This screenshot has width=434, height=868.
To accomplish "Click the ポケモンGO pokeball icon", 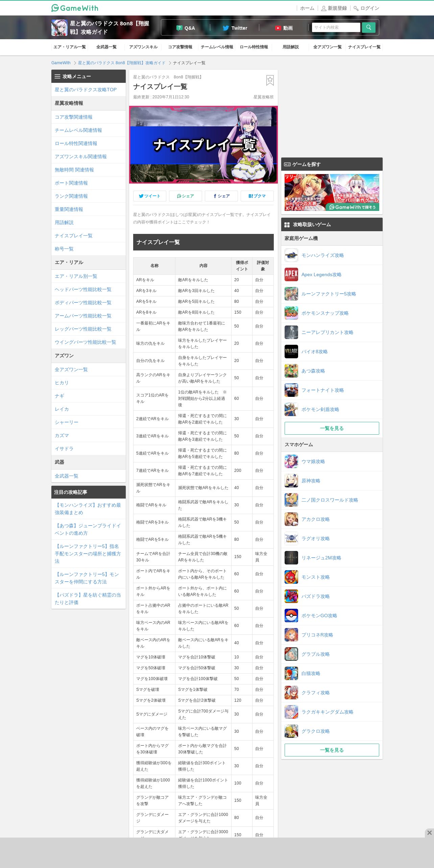I will click(x=291, y=616).
